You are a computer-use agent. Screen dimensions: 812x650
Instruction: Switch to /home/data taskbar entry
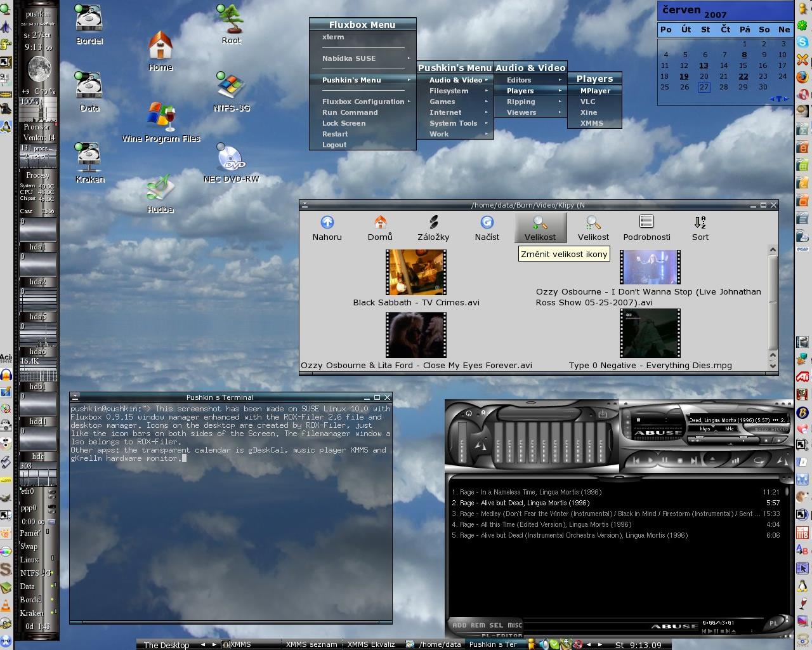pyautogui.click(x=435, y=644)
